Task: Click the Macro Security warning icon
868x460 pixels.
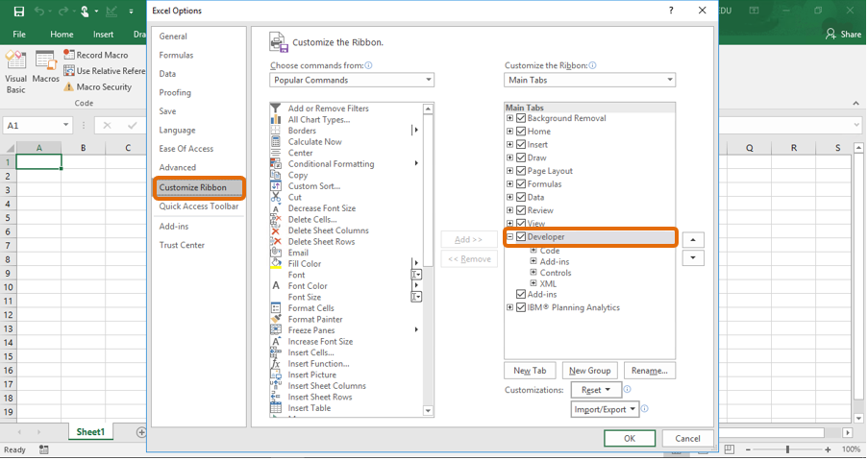Action: (x=69, y=87)
